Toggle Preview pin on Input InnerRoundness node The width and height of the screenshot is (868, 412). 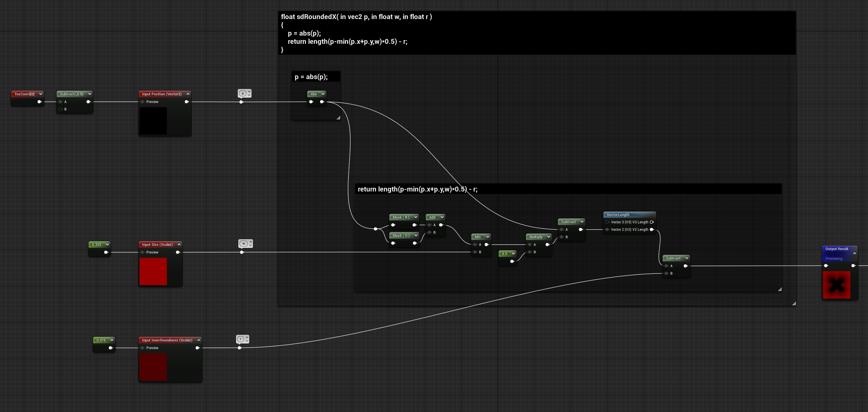[143, 348]
